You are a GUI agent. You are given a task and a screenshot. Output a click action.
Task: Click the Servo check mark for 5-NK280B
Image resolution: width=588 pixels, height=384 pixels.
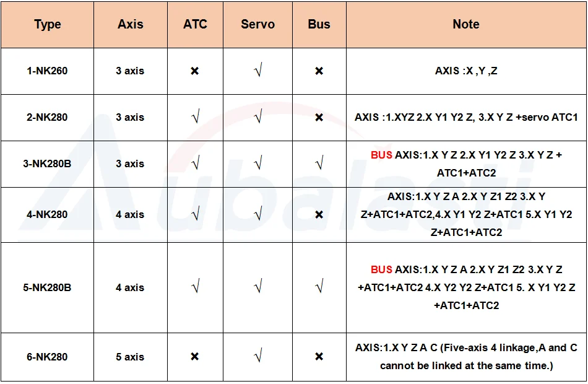258,287
